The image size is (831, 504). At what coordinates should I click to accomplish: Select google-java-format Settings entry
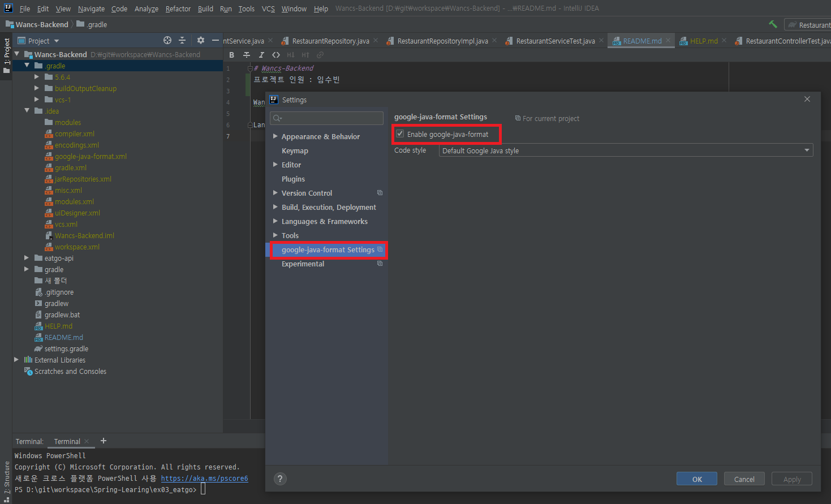[x=327, y=249]
